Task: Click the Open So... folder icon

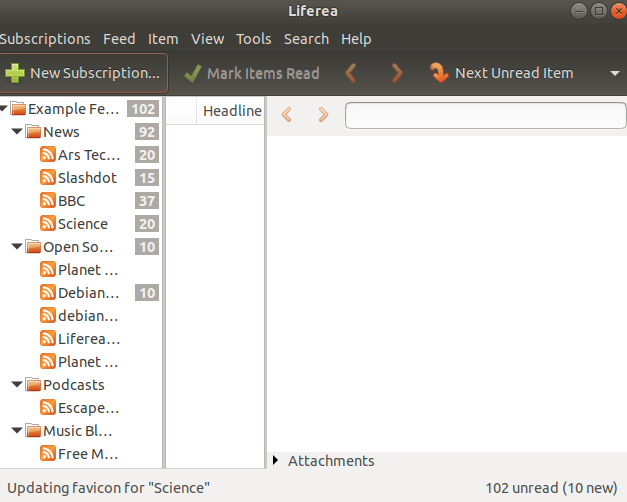Action: pos(33,246)
